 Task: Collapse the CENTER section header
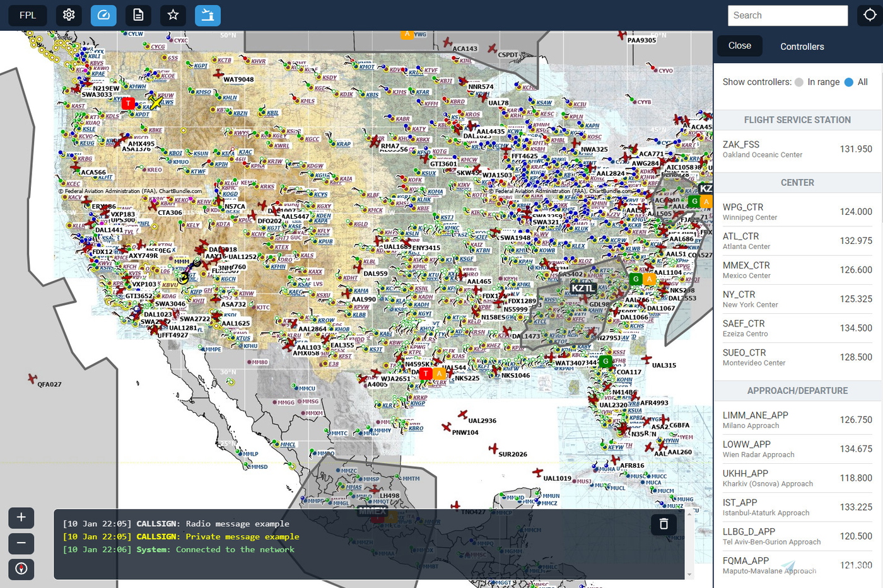(797, 182)
